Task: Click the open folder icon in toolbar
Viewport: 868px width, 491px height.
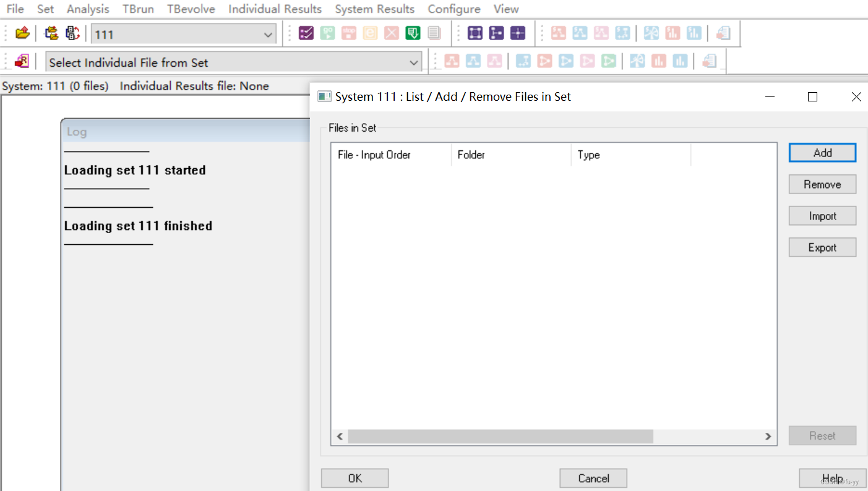Action: pos(22,33)
